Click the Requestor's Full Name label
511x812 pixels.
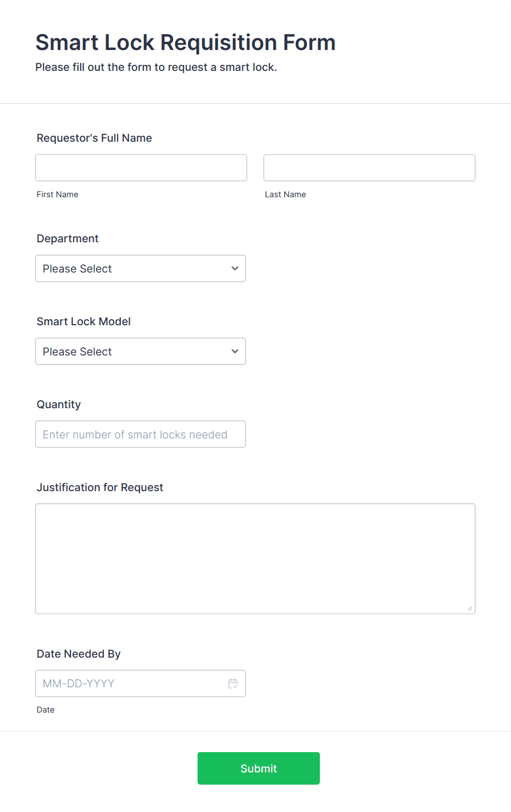(95, 138)
